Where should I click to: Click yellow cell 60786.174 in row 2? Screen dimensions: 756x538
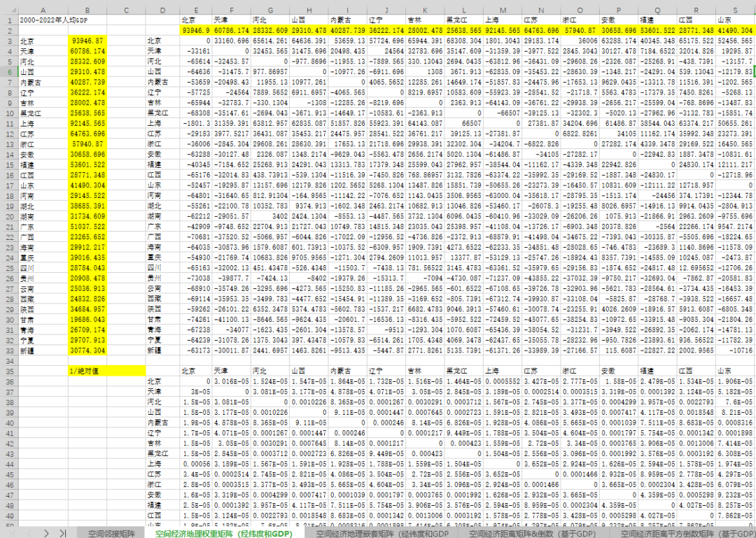[x=231, y=30]
